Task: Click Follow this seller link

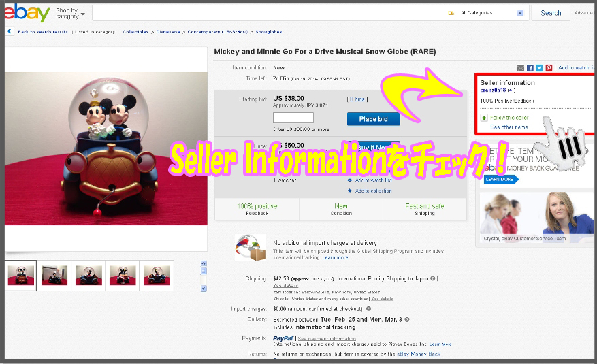Action: [x=509, y=118]
